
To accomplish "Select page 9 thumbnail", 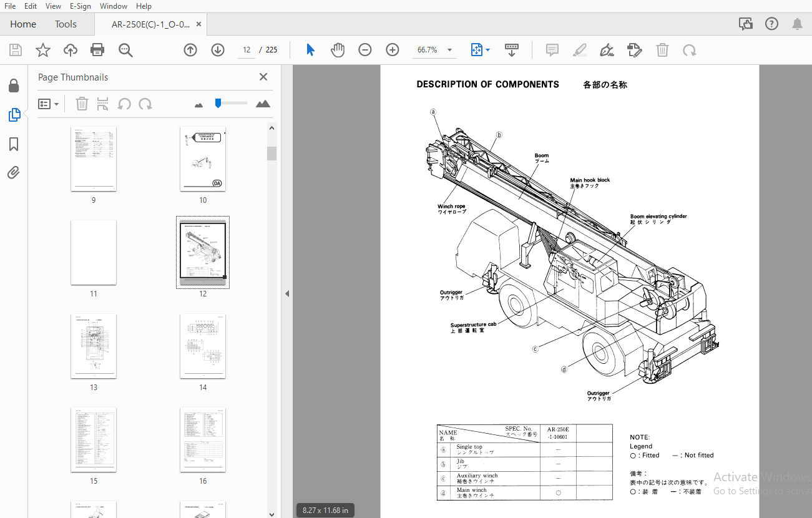I will 94,159.
